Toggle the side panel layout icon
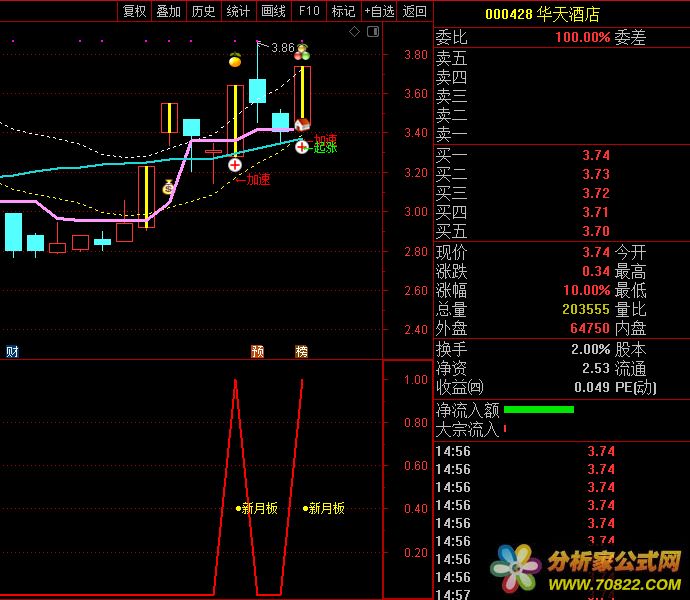The image size is (690, 600). click(373, 31)
